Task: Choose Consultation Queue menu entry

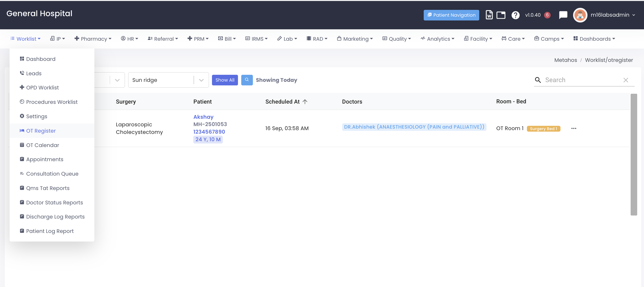Action: click(x=52, y=174)
